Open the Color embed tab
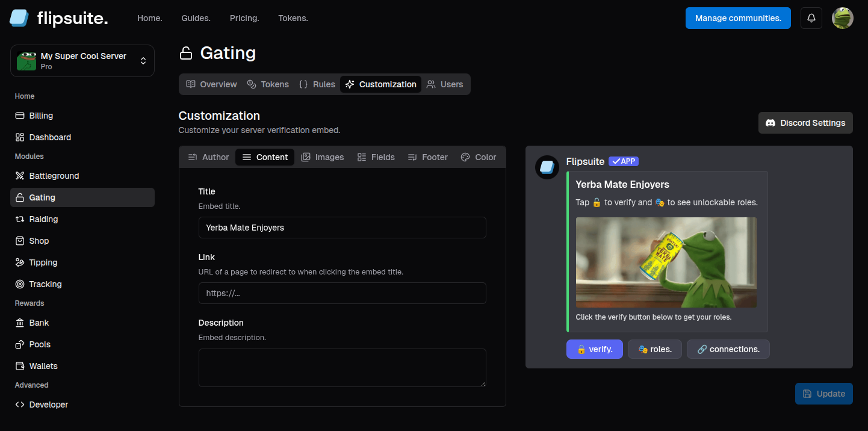Image resolution: width=868 pixels, height=431 pixels. point(479,157)
